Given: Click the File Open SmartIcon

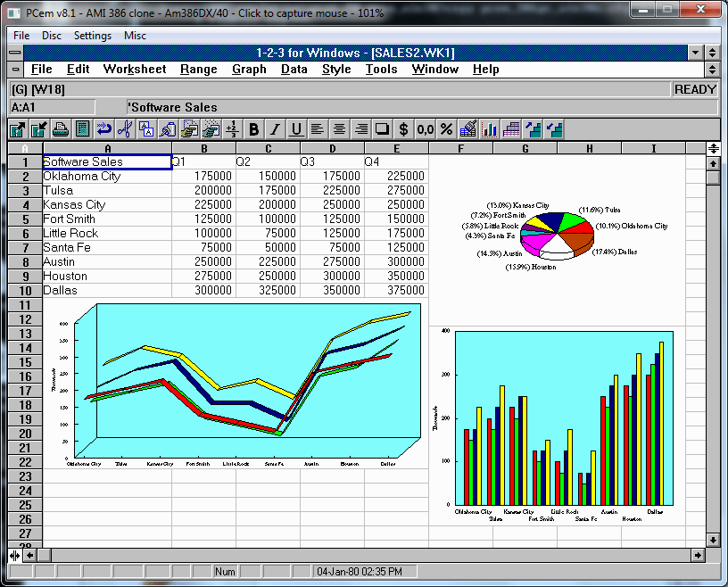Looking at the screenshot, I should [18, 129].
